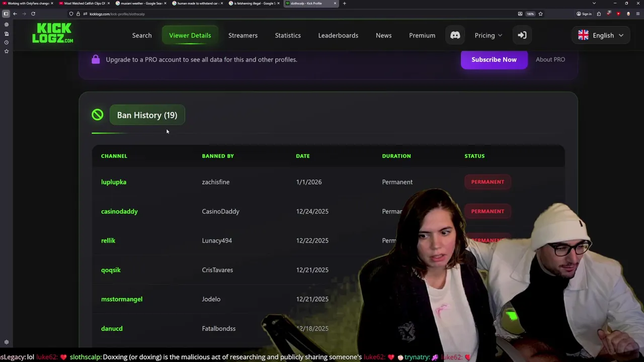The image size is (644, 362).
Task: Open the About PRO link
Action: 550,59
